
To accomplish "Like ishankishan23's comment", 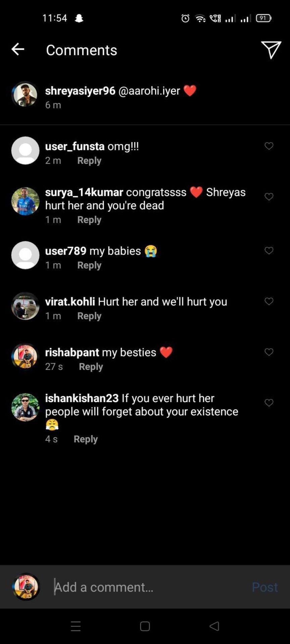I will tap(269, 402).
